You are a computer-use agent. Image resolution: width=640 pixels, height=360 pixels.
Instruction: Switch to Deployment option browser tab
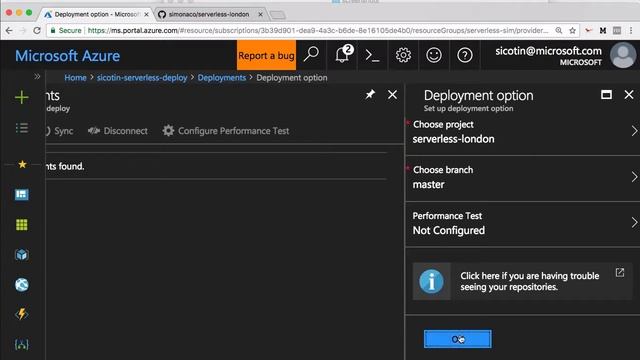[96, 14]
